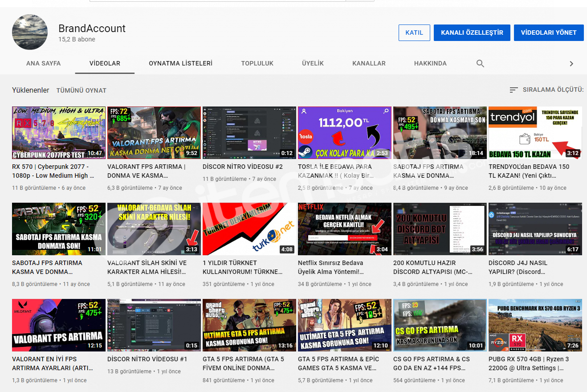Open the Tosla 1112,00 TL thumbnail

click(x=345, y=133)
